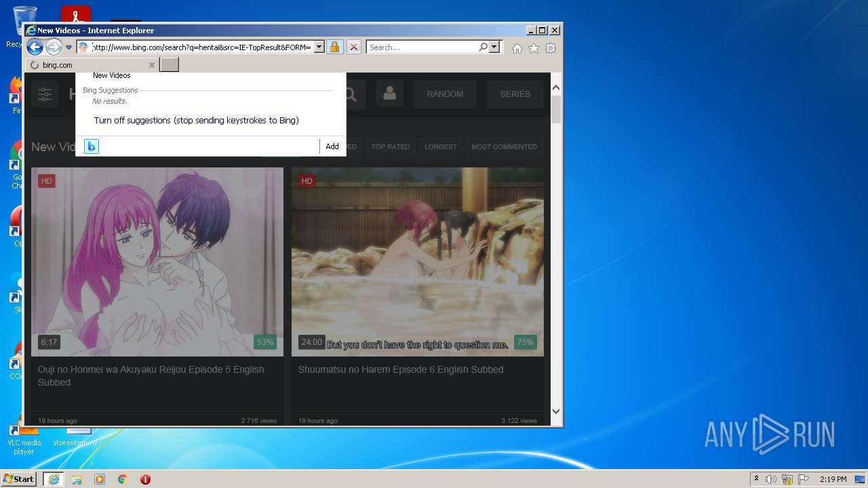
Task: Go back with the IE Back arrow
Action: click(35, 47)
